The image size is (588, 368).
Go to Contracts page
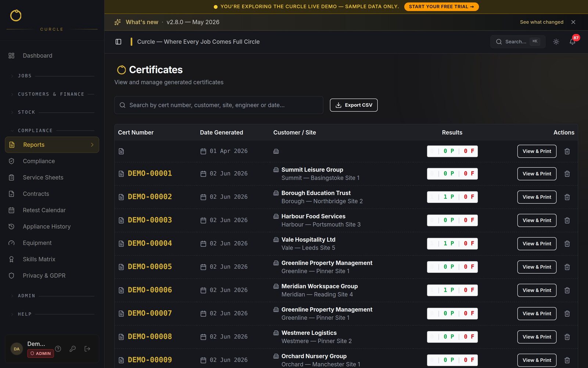click(x=52, y=194)
